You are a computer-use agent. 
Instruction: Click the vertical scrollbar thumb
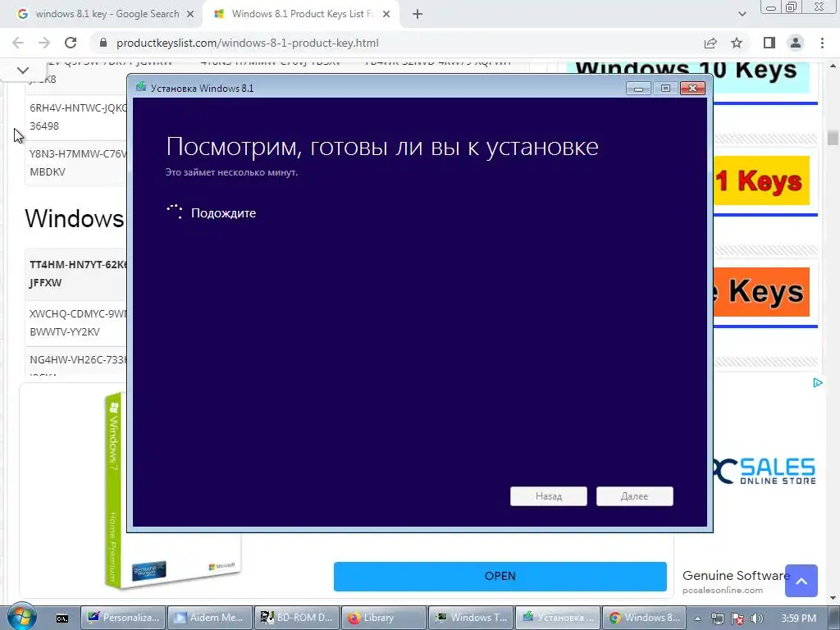[x=833, y=137]
